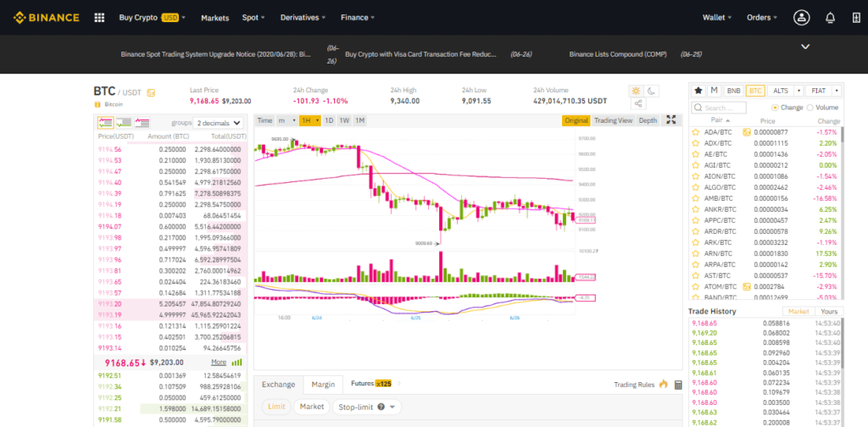The height and width of the screenshot is (427, 868).
Task: Click the flame icon beside Trading Rules
Action: pyautogui.click(x=663, y=385)
